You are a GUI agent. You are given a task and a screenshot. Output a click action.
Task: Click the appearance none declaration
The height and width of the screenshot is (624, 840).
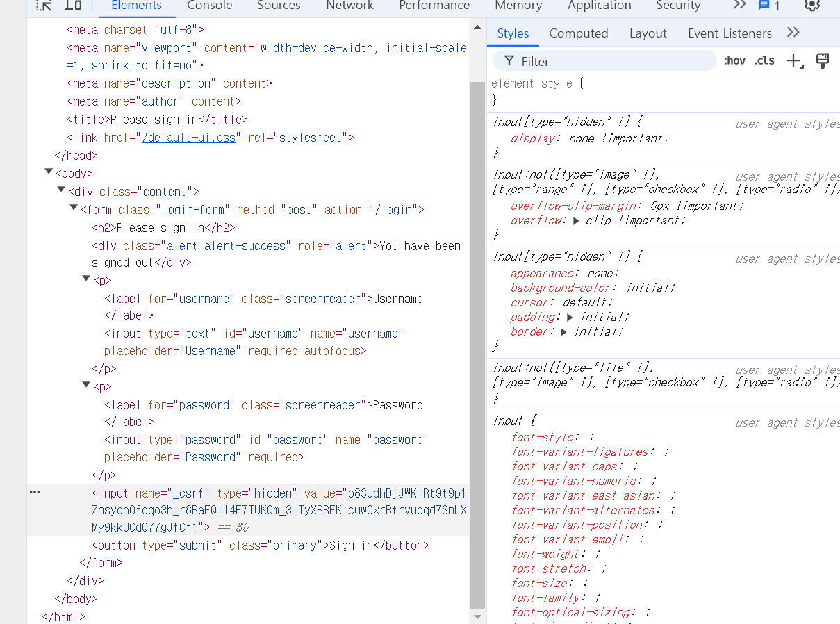(x=564, y=274)
